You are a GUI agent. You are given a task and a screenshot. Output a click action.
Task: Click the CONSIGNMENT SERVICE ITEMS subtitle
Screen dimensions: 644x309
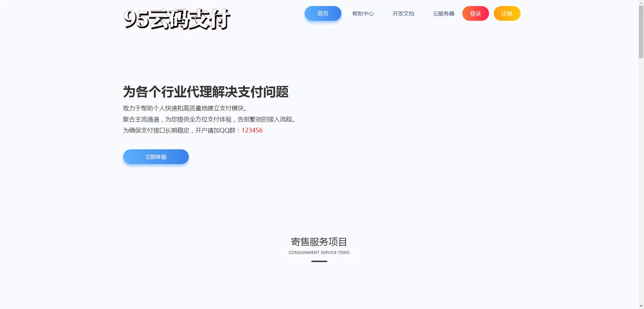tap(319, 253)
